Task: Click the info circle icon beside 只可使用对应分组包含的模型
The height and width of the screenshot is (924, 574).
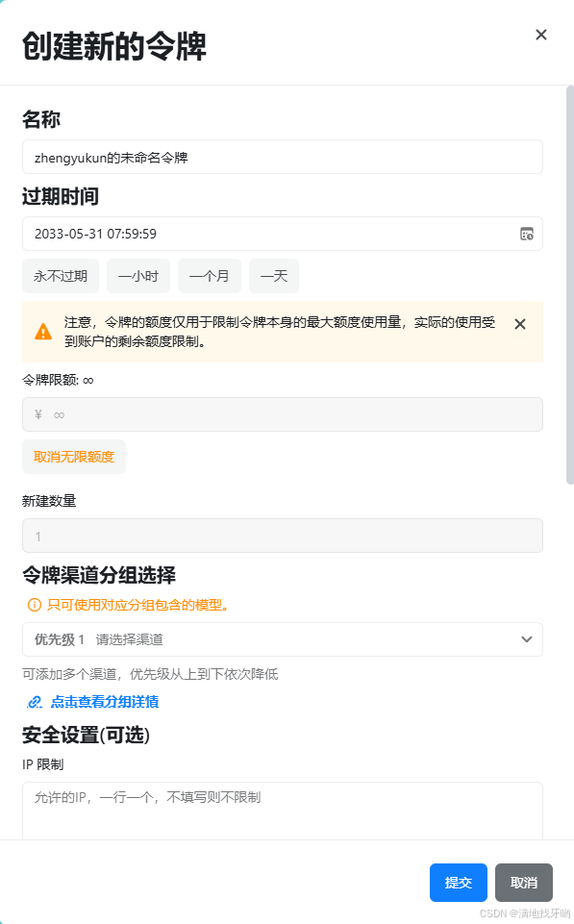Action: coord(35,605)
